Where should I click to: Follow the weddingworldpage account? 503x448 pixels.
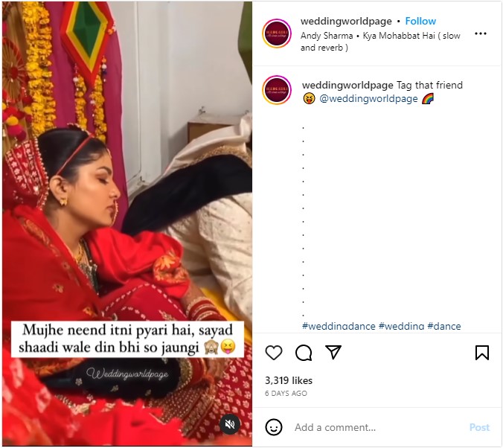(x=420, y=21)
